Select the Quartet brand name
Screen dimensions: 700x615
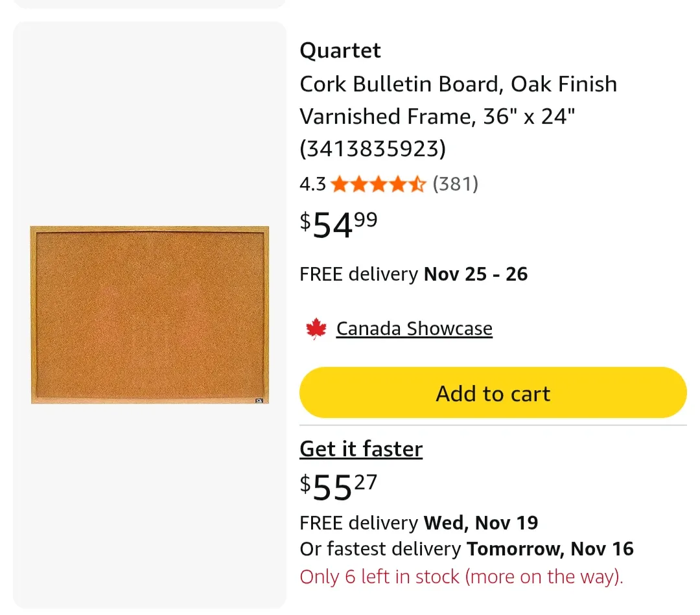click(340, 51)
